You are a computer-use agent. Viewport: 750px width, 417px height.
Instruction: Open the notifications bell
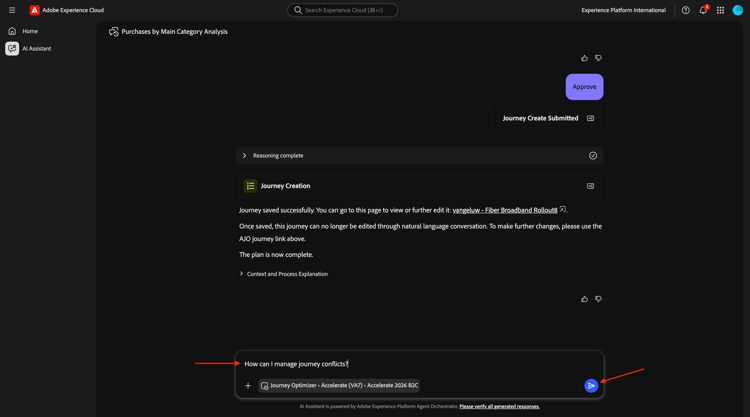pyautogui.click(x=703, y=10)
